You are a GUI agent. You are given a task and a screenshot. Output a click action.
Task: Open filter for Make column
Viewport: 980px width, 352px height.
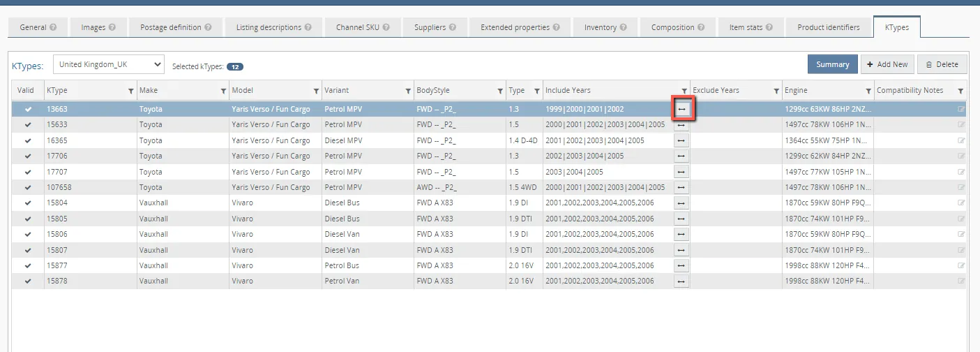(x=223, y=91)
